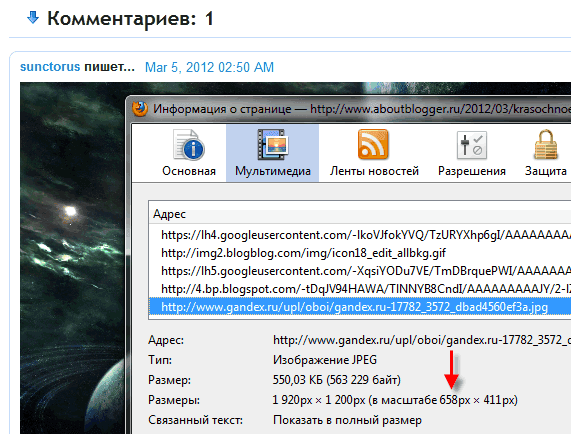Select the highlighted gandex.ru jpg row

[x=360, y=307]
